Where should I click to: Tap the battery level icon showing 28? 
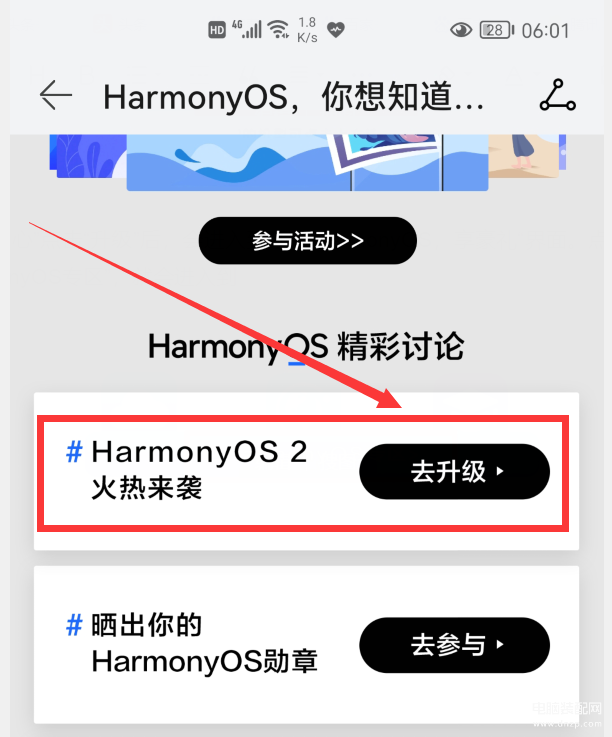click(497, 30)
